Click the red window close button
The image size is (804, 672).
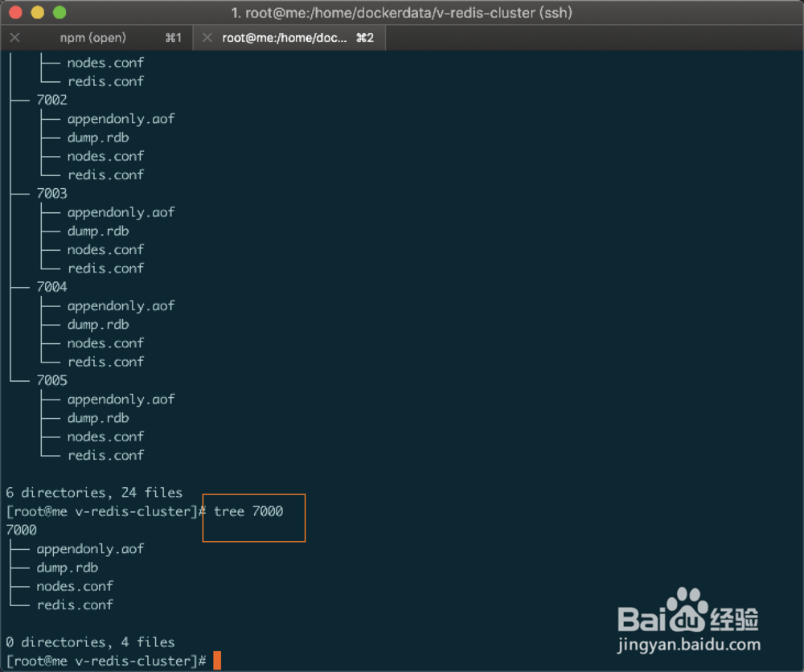point(15,12)
